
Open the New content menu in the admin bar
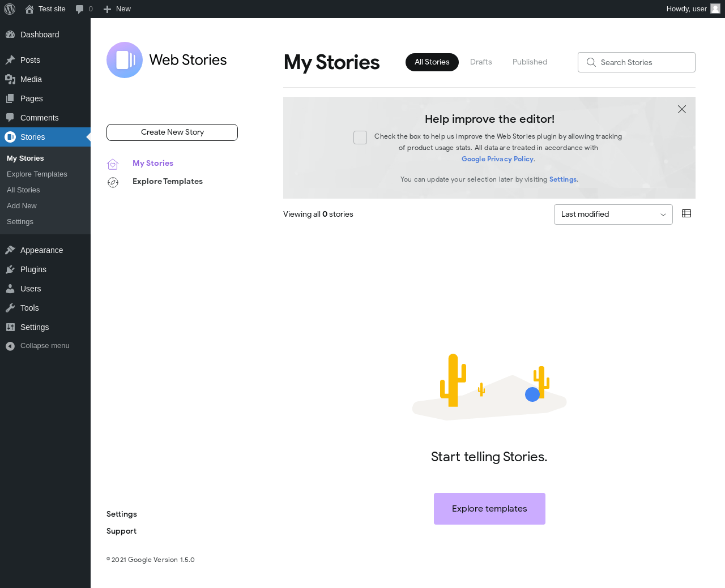pos(117,9)
